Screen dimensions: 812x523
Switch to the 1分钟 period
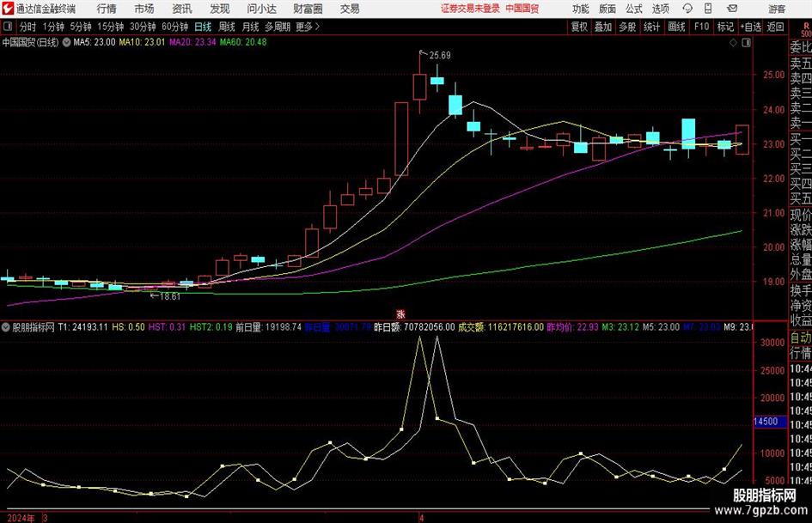coord(52,27)
